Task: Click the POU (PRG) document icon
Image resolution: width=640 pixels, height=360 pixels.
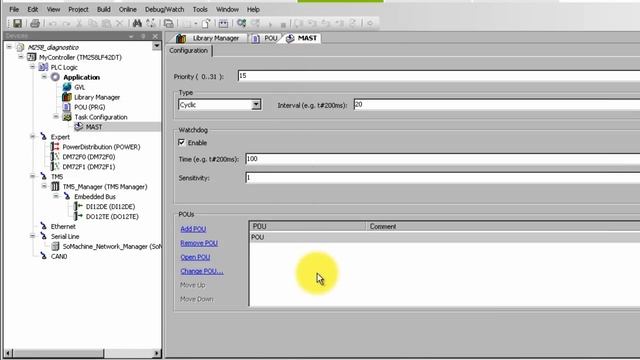Action: point(67,107)
